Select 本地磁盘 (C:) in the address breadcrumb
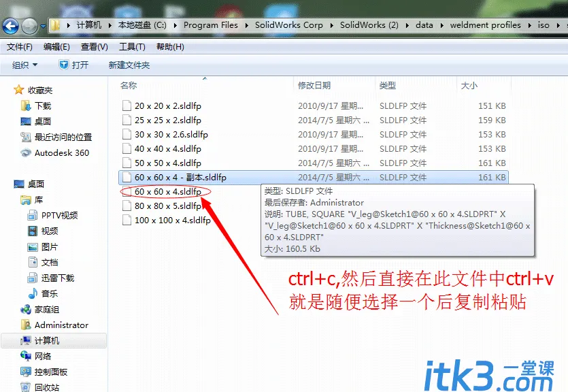 pyautogui.click(x=142, y=25)
